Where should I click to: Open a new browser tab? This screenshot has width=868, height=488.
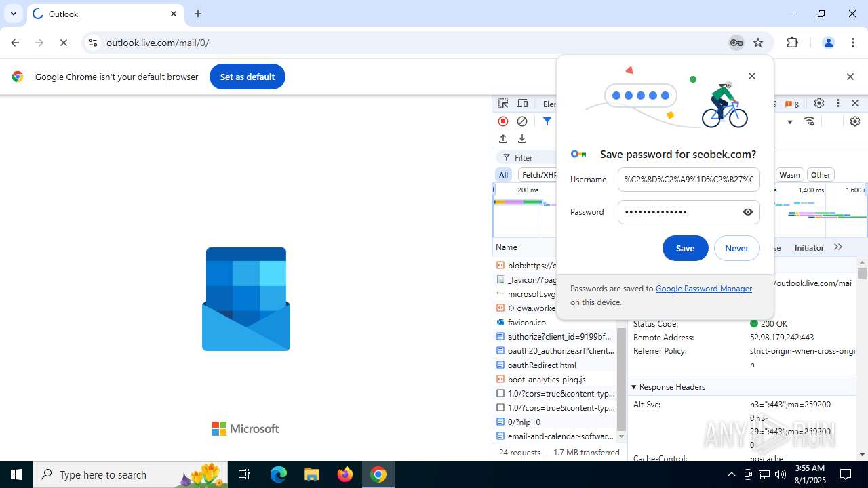point(198,14)
